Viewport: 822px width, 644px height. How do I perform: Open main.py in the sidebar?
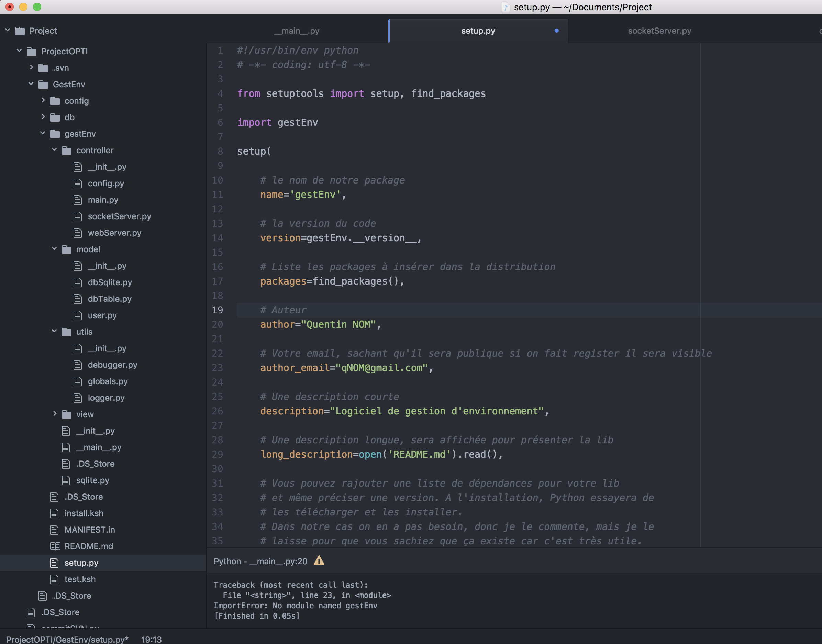[x=103, y=200]
